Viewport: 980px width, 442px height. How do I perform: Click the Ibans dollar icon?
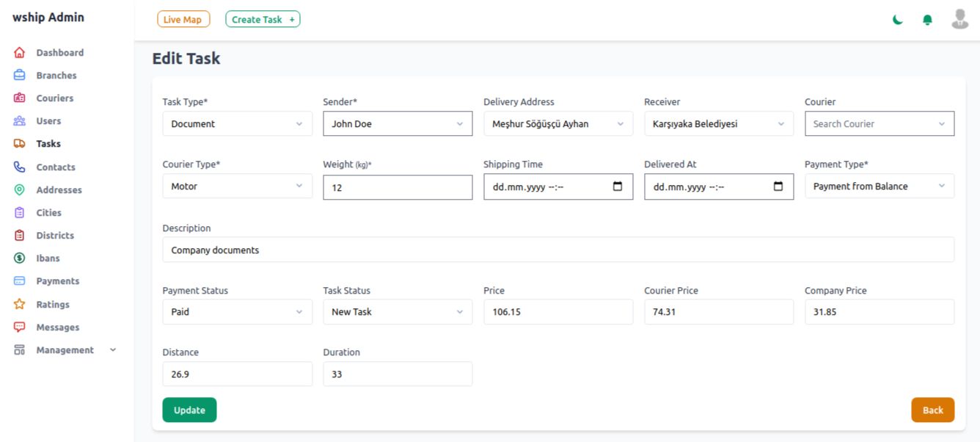20,258
